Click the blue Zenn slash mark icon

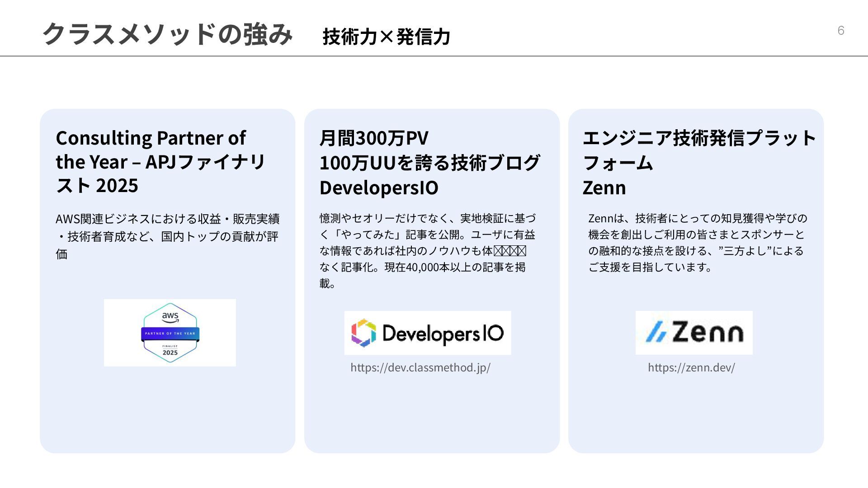[x=656, y=333]
